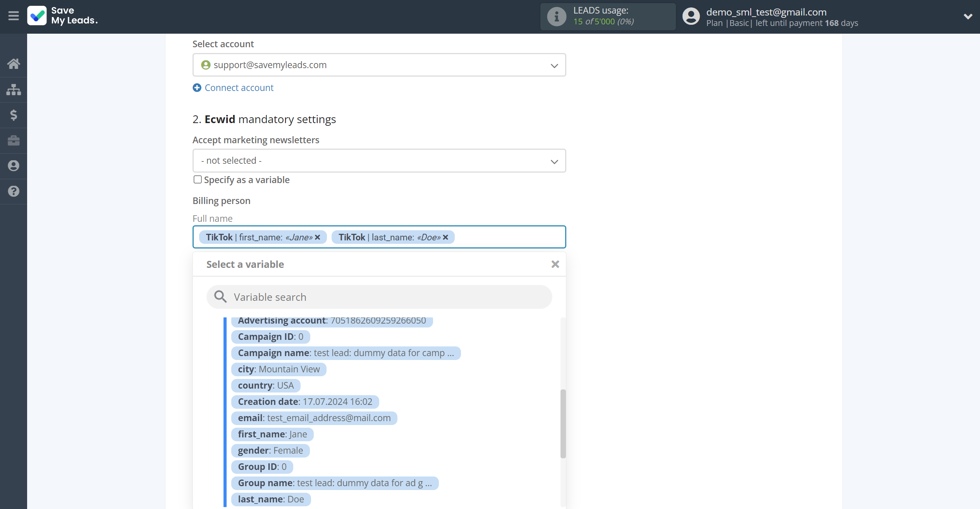Screen dimensions: 980x509
Task: Remove the TikTok first_name tag
Action: [x=318, y=237]
